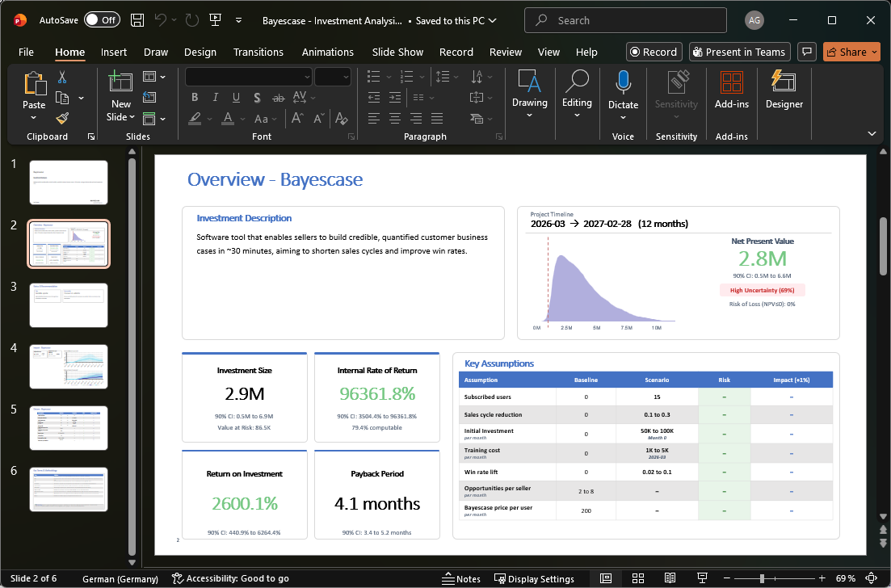Click the zoom slider in status bar
Screen dimensions: 891x588
[762, 578]
